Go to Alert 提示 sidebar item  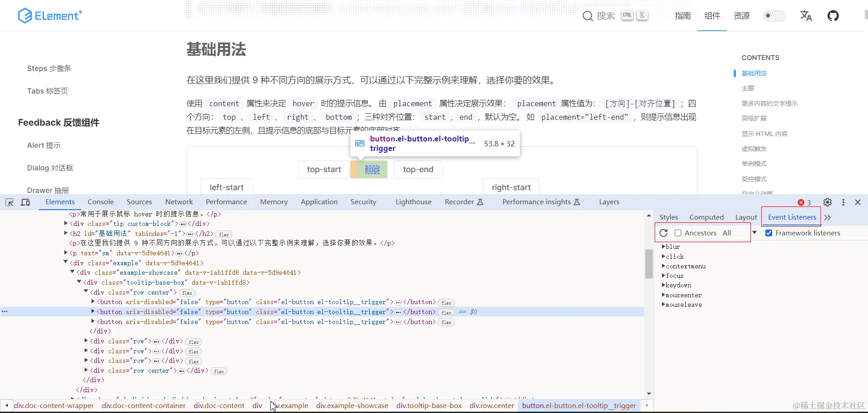point(44,145)
